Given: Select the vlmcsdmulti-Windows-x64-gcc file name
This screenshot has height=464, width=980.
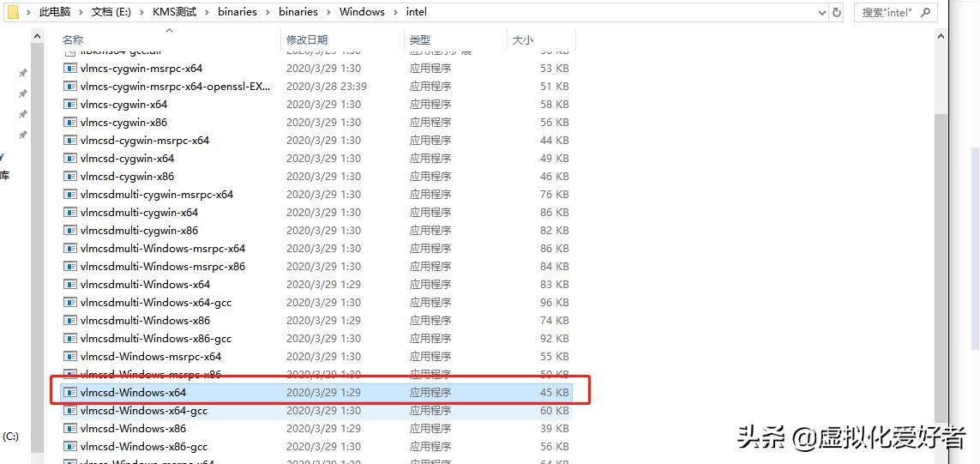Looking at the screenshot, I should (156, 303).
